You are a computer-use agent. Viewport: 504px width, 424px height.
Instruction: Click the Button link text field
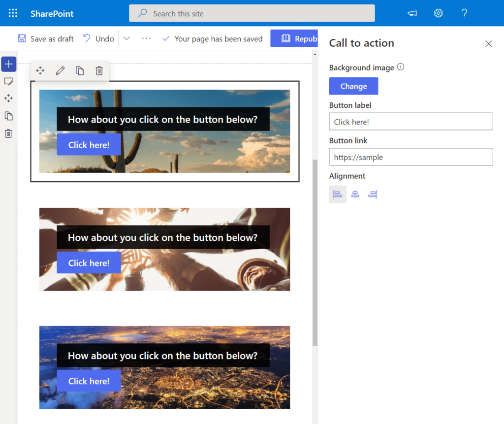411,157
